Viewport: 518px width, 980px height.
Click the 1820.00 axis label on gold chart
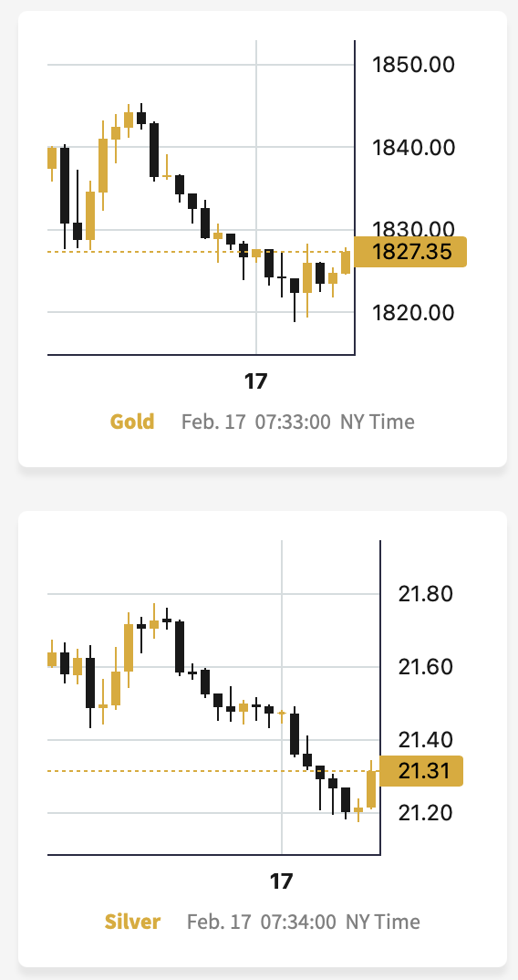[413, 312]
